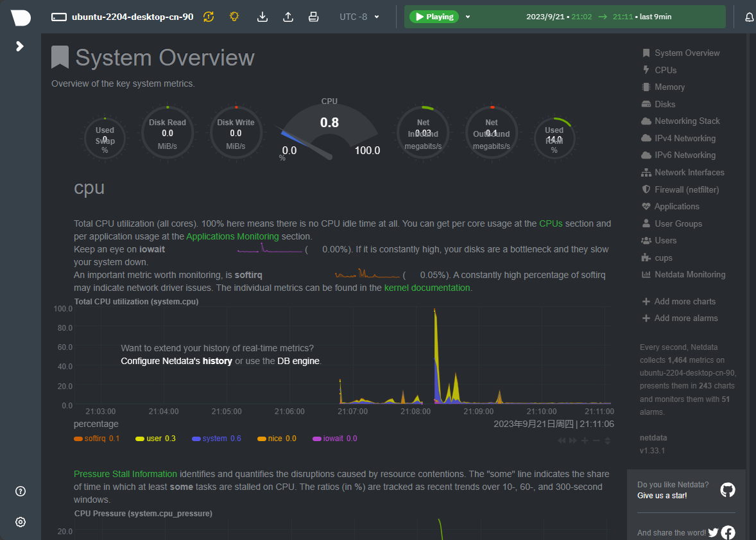Click the GitHub star icon
This screenshot has height=540, width=756.
[x=728, y=490]
